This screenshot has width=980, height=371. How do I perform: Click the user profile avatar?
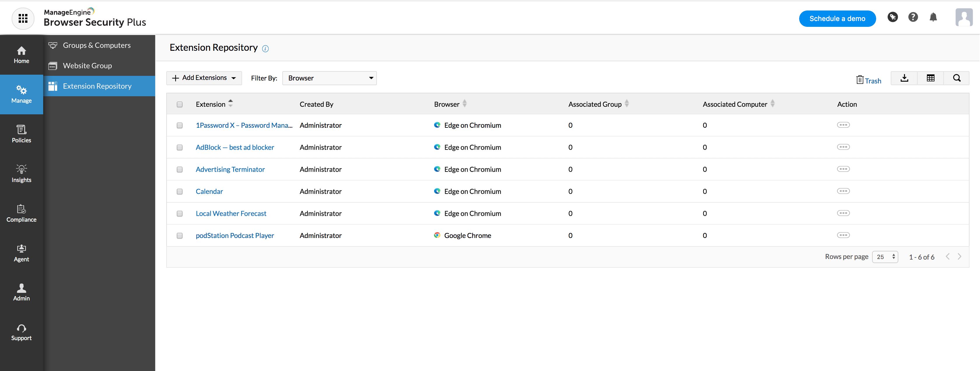click(964, 17)
